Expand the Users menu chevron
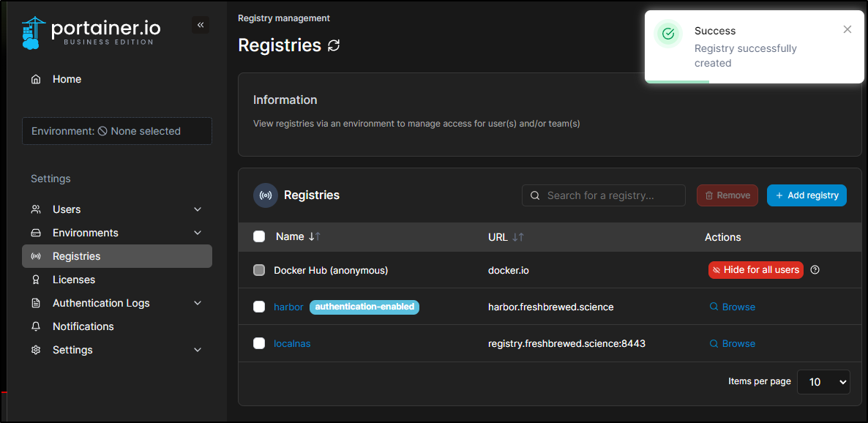Viewport: 868px width, 423px height. (x=197, y=209)
